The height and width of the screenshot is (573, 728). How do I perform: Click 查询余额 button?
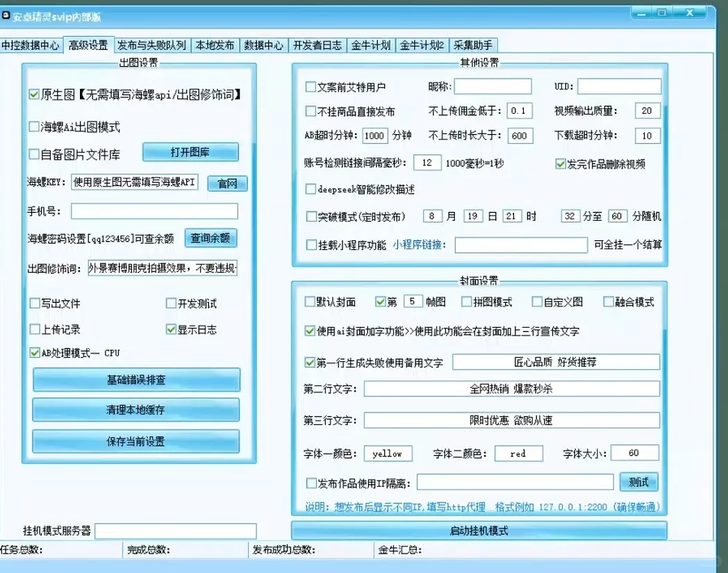[x=210, y=238]
